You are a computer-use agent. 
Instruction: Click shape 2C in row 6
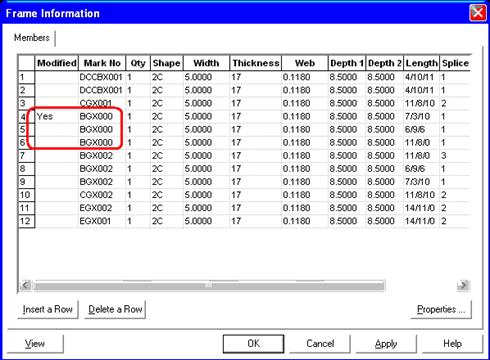pos(167,143)
